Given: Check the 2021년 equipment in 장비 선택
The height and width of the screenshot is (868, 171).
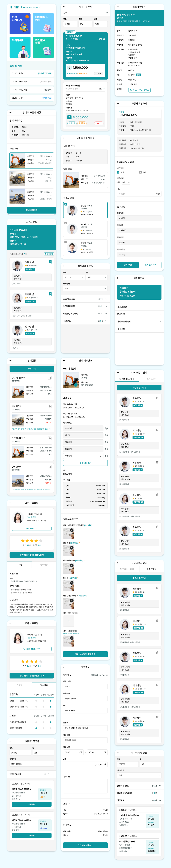Looking at the screenshot, I should [x=12, y=191].
